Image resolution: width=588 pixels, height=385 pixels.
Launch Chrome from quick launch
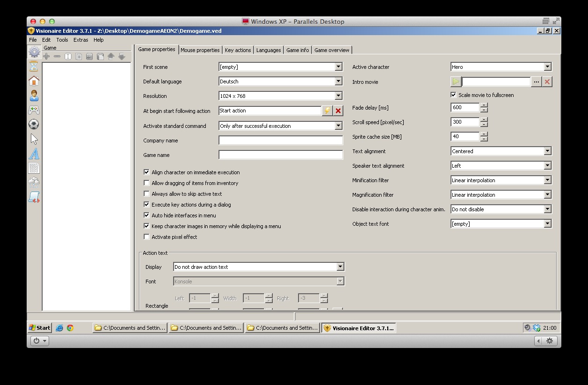point(70,328)
